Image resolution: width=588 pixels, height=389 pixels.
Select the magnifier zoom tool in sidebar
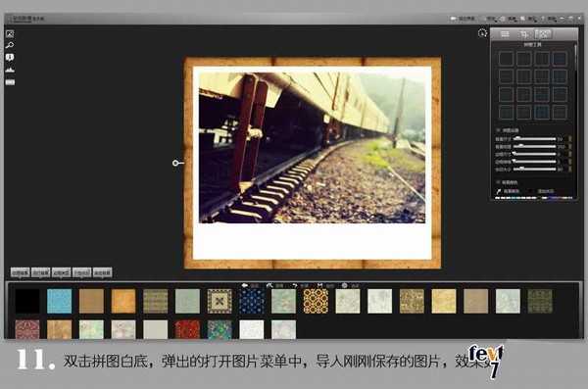10,45
